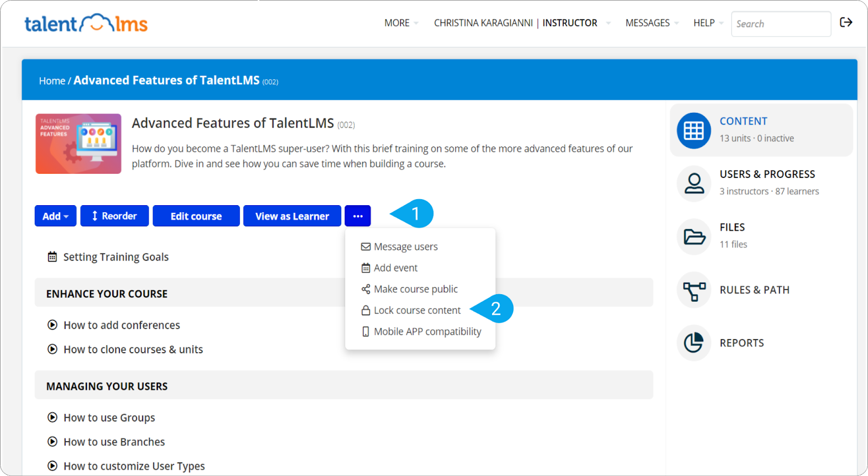868x476 pixels.
Task: Click '3 instructors · 87 learners' text
Action: (769, 192)
